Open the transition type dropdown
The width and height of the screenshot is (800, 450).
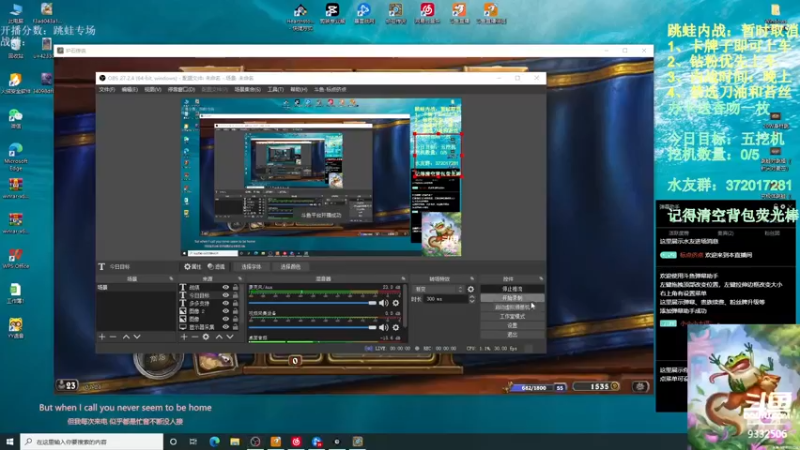[438, 289]
